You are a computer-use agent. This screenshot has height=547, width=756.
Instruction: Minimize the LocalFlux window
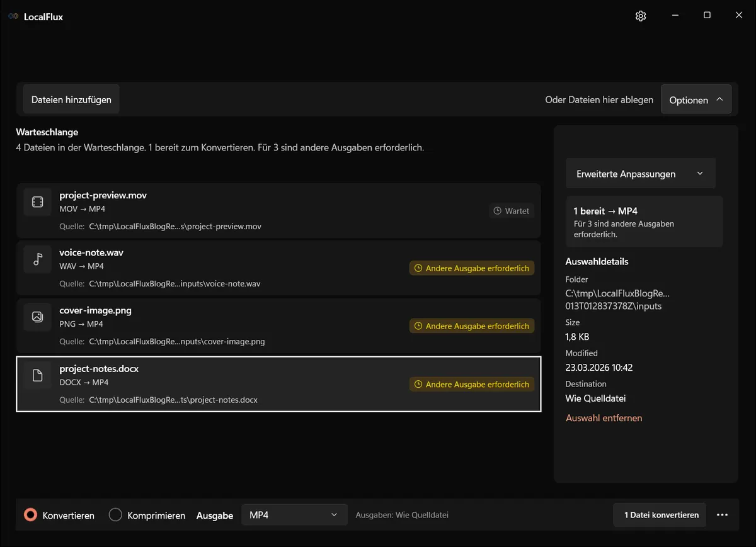pyautogui.click(x=675, y=16)
